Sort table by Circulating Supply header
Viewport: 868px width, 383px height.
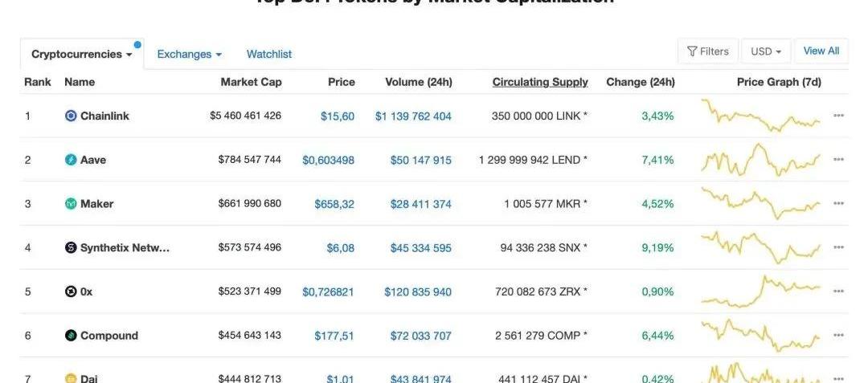click(540, 82)
